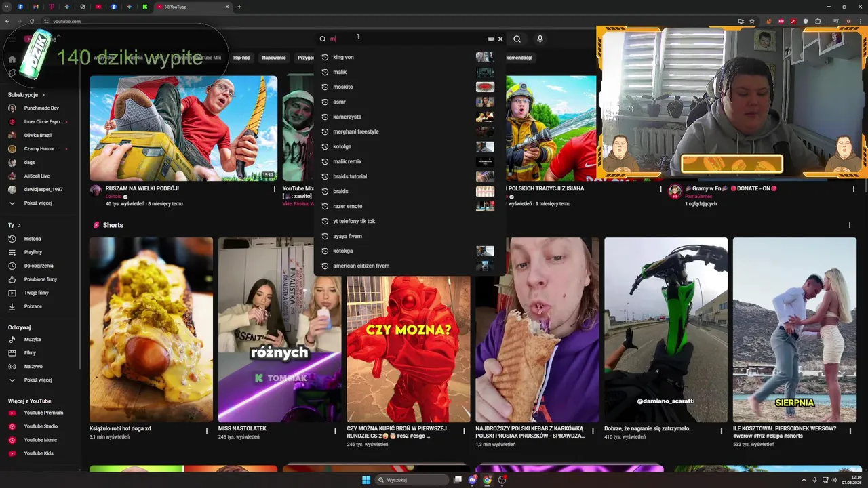Screen dimensions: 868x488
Task: Open Discord from the taskbar
Action: point(473,480)
